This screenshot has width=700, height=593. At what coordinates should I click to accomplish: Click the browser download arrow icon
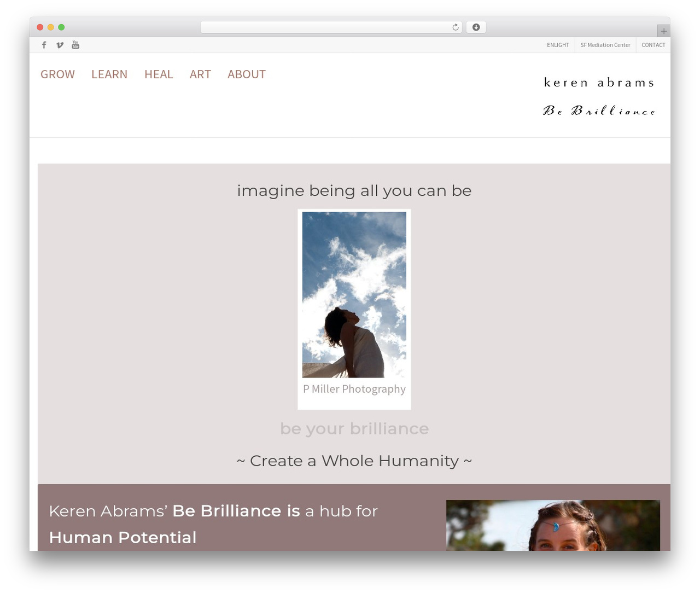[476, 27]
